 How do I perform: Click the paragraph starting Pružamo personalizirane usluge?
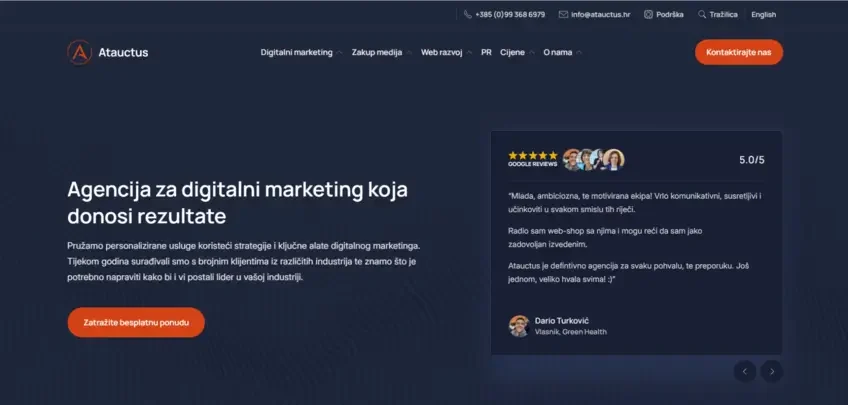[243, 261]
